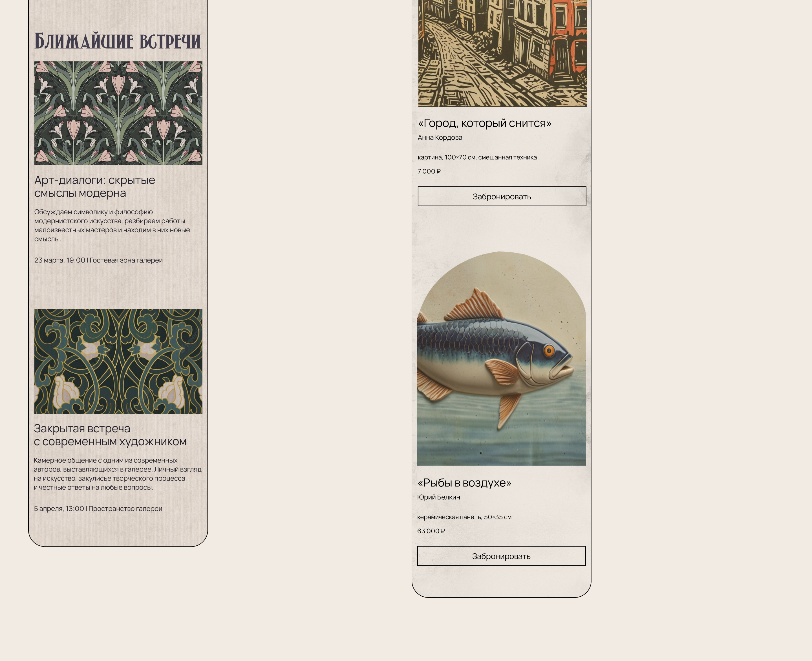Click the city street linocut artwork image
812x661 pixels.
502,53
